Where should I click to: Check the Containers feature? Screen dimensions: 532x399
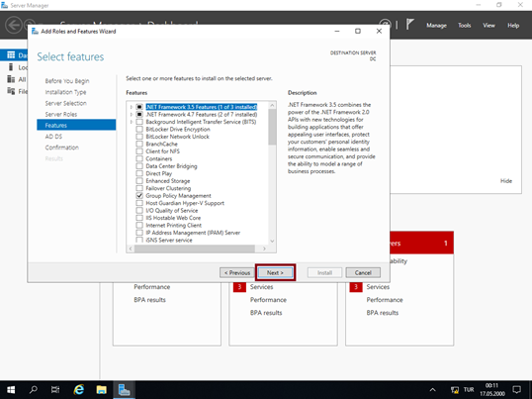(139, 158)
